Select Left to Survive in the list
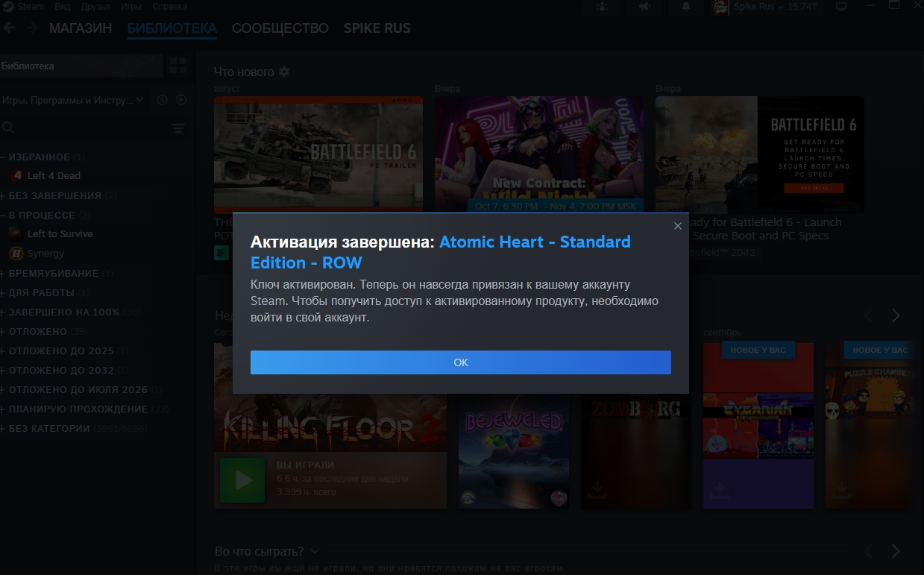The width and height of the screenshot is (924, 575). coord(60,234)
